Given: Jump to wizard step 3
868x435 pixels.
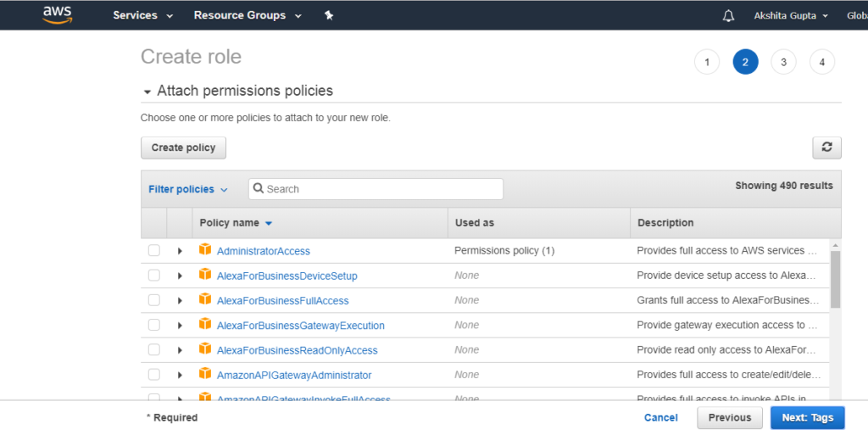Looking at the screenshot, I should coord(783,62).
